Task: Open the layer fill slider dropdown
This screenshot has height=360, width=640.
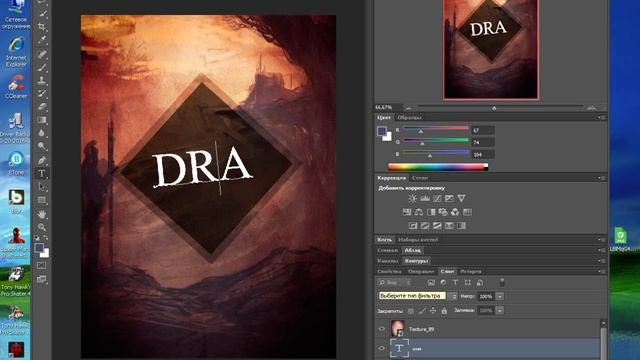Action: [x=500, y=311]
